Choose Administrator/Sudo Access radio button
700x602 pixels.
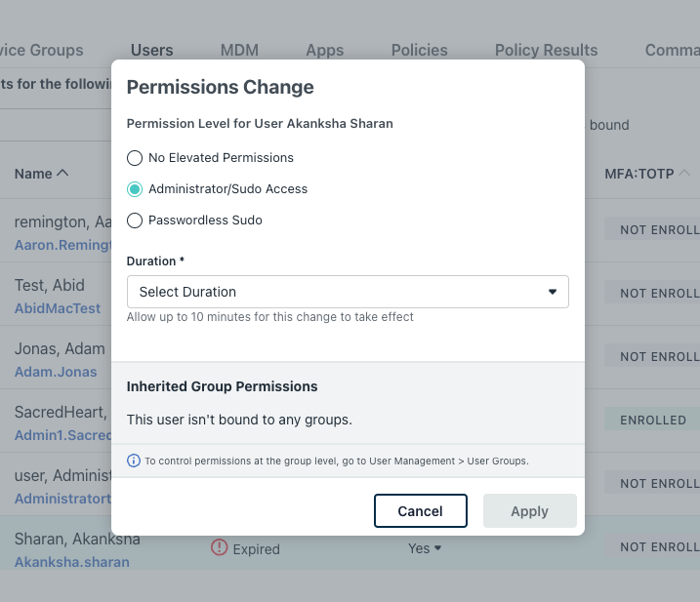click(x=135, y=189)
